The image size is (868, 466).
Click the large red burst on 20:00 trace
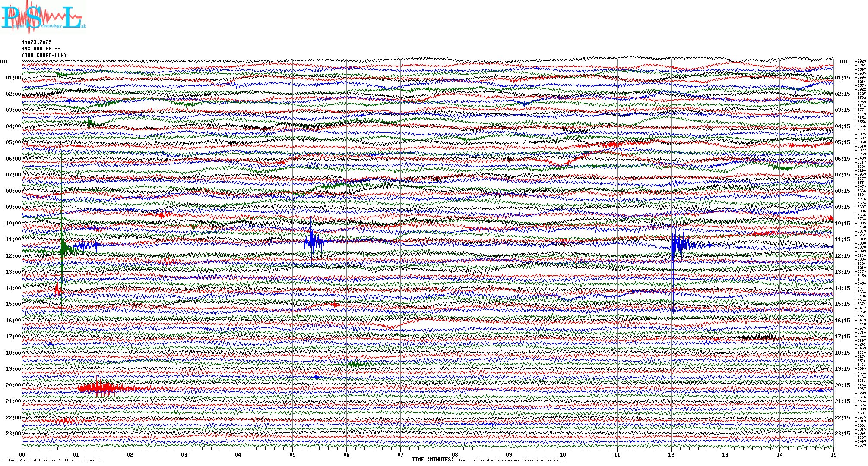(x=100, y=388)
